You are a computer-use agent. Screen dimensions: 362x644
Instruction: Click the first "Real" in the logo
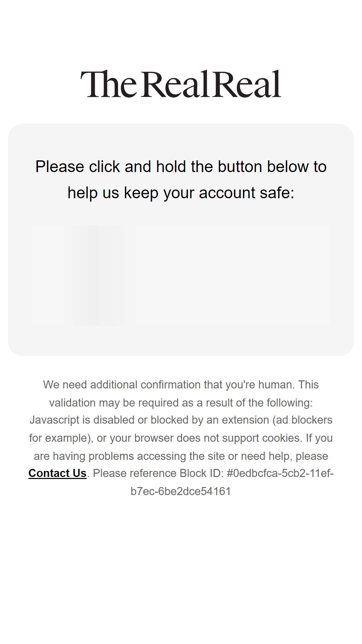[x=176, y=84]
